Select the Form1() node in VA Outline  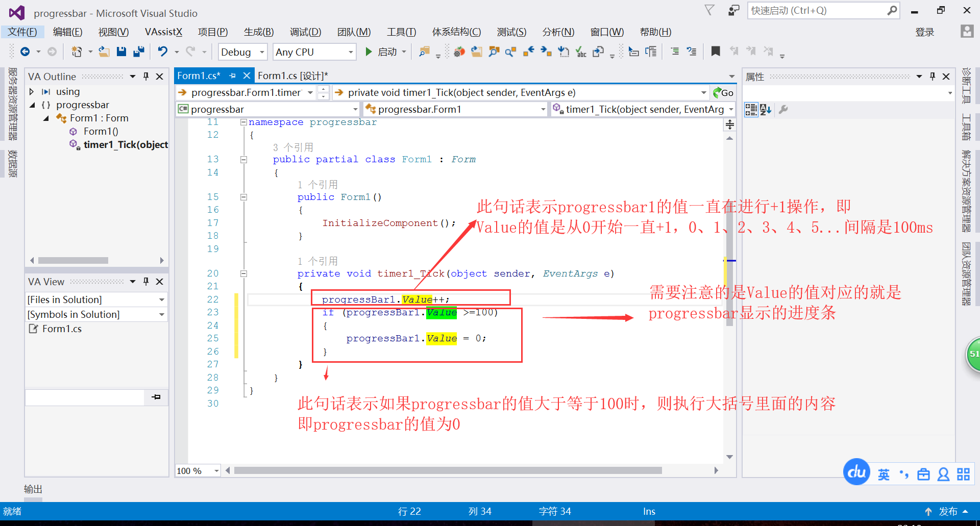click(x=101, y=132)
